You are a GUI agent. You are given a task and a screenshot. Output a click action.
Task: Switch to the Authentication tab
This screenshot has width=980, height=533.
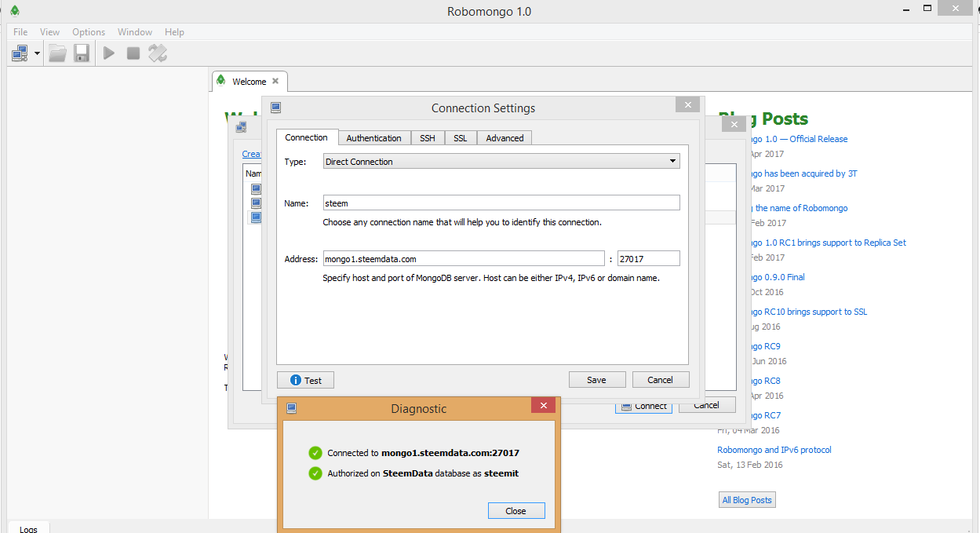374,138
